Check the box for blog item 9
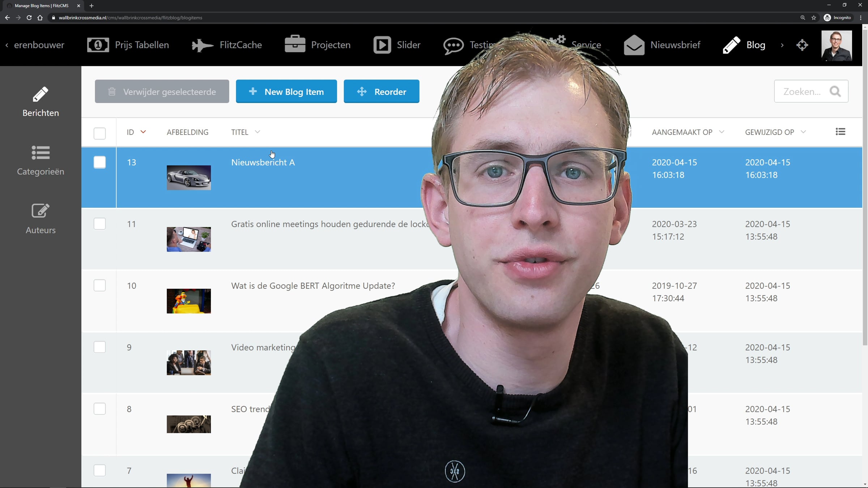The image size is (868, 488). 99,347
